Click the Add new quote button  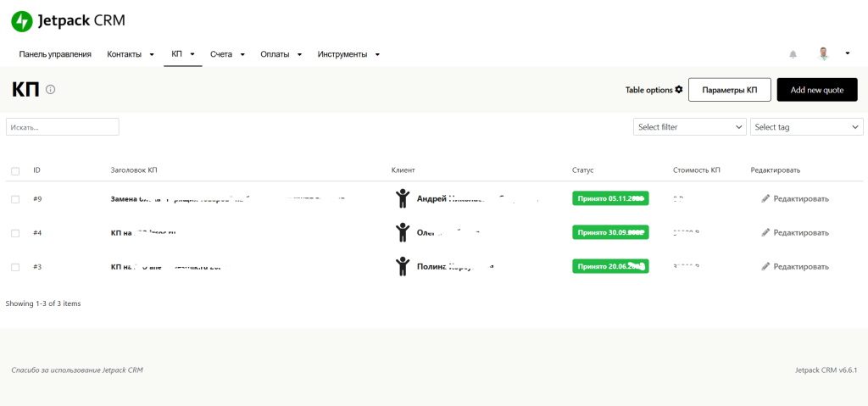tap(817, 90)
